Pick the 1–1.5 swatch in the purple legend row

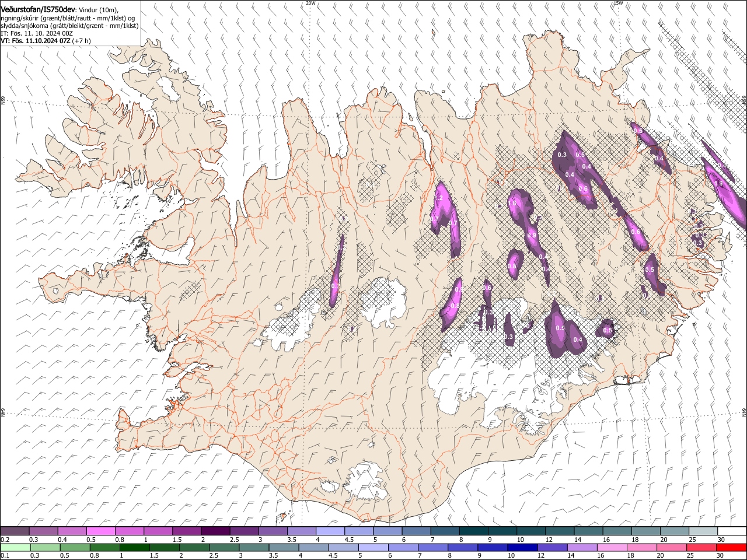pos(158,531)
